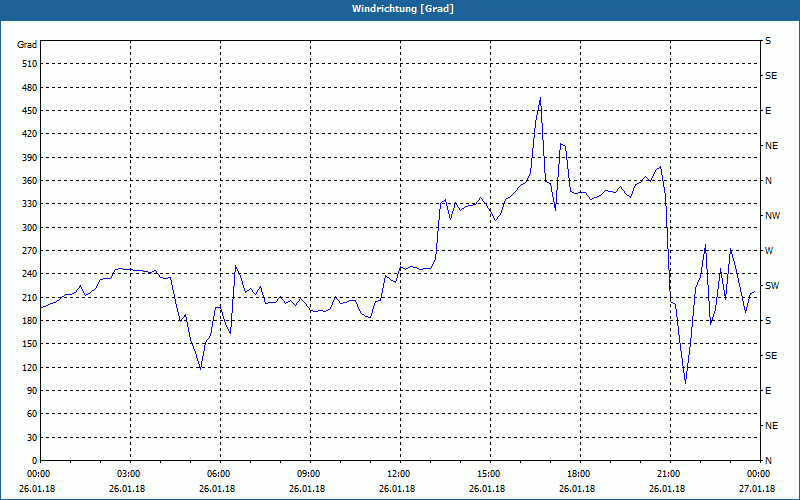
Task: Click the 03:00 time label
Action: 130,474
